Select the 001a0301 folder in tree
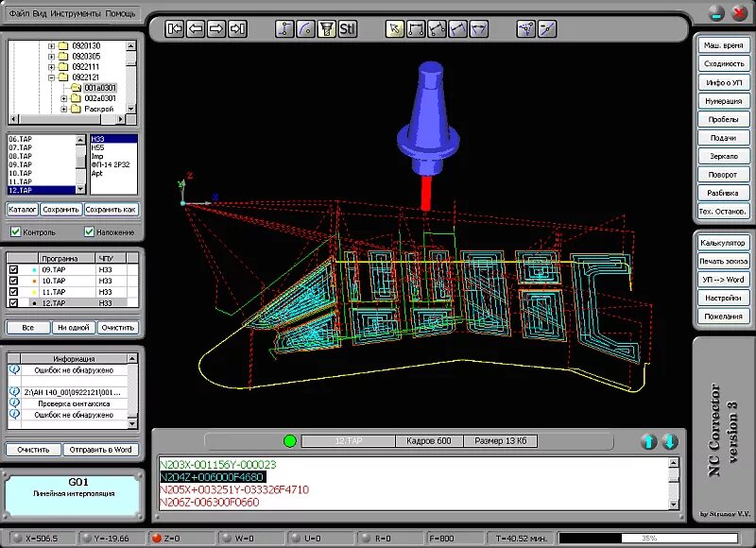756x548 pixels. click(x=100, y=88)
